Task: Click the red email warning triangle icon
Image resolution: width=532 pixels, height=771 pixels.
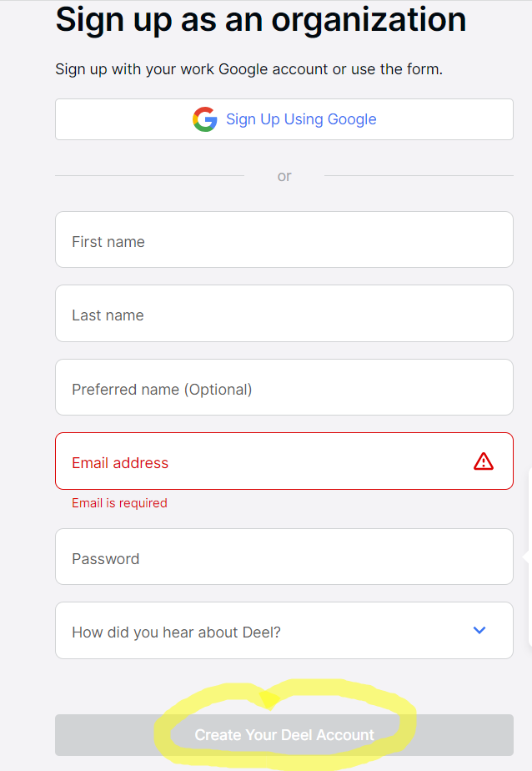Action: (x=484, y=461)
